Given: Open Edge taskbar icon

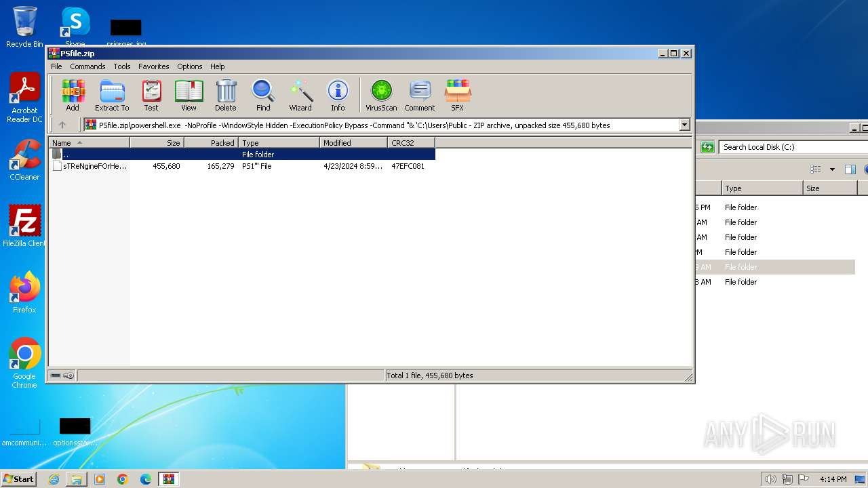Looking at the screenshot, I should coord(146,479).
